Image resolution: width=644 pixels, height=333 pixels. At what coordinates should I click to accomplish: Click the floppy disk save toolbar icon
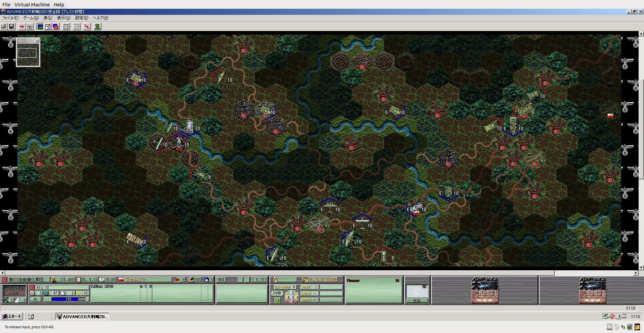coord(11,27)
